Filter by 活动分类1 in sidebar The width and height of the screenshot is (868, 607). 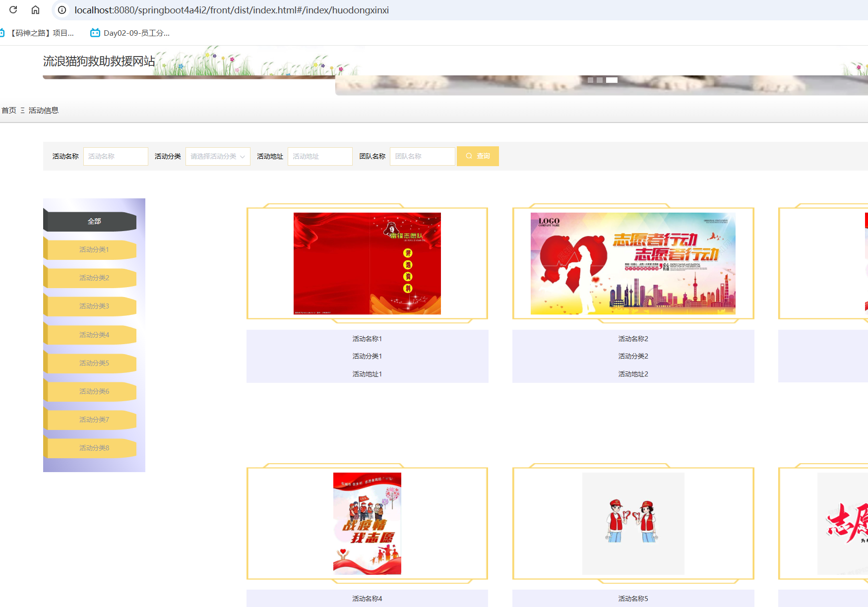click(x=90, y=249)
